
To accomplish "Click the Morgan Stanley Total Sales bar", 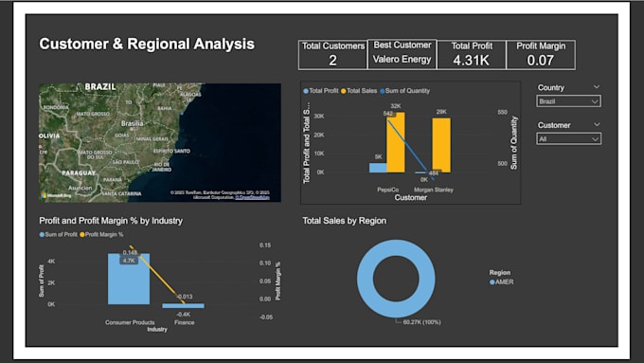I will (441, 145).
